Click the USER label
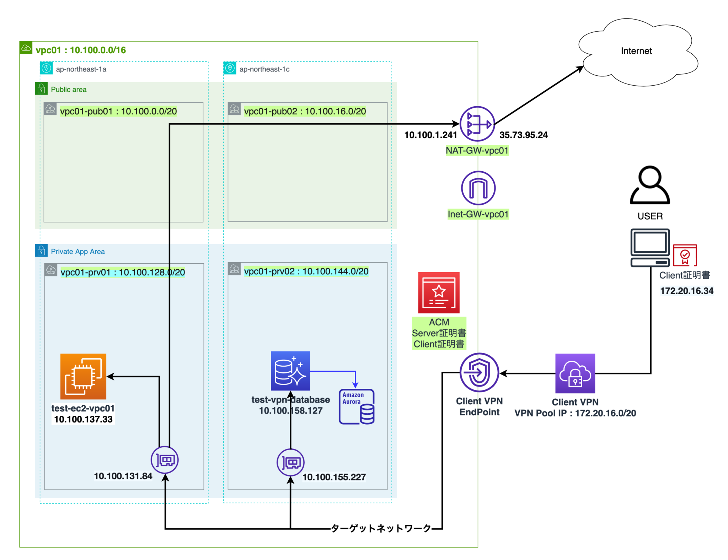 (650, 216)
